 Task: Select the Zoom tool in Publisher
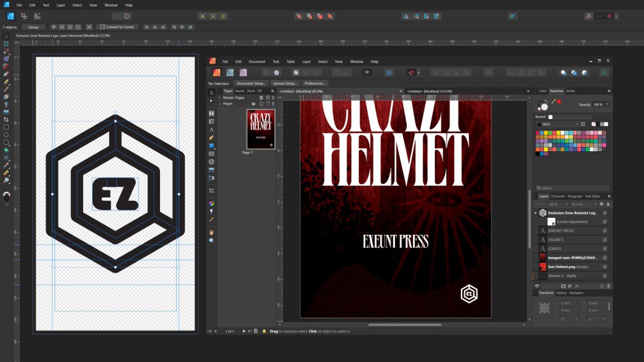211,240
